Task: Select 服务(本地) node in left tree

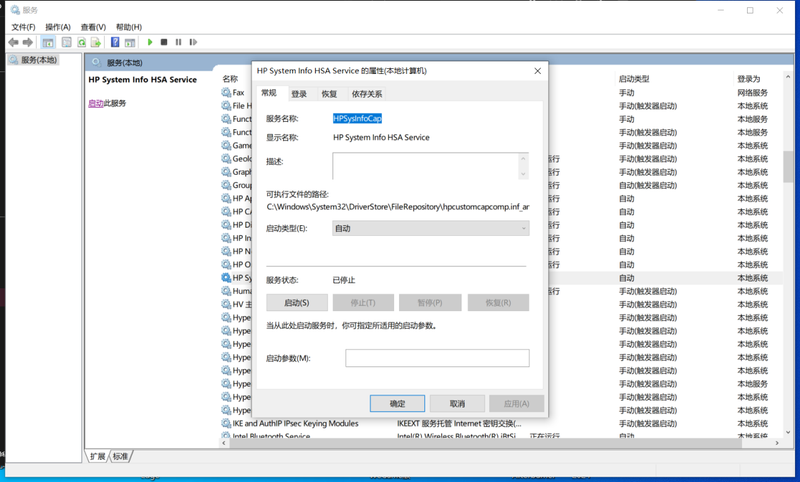Action: 38,61
